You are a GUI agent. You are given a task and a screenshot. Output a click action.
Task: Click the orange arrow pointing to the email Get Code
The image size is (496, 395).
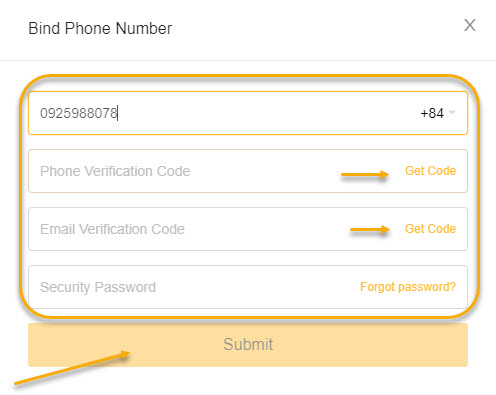(x=370, y=229)
